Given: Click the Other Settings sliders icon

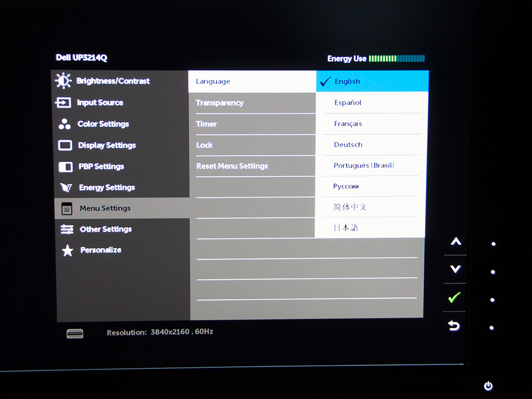Looking at the screenshot, I should click(x=67, y=230).
